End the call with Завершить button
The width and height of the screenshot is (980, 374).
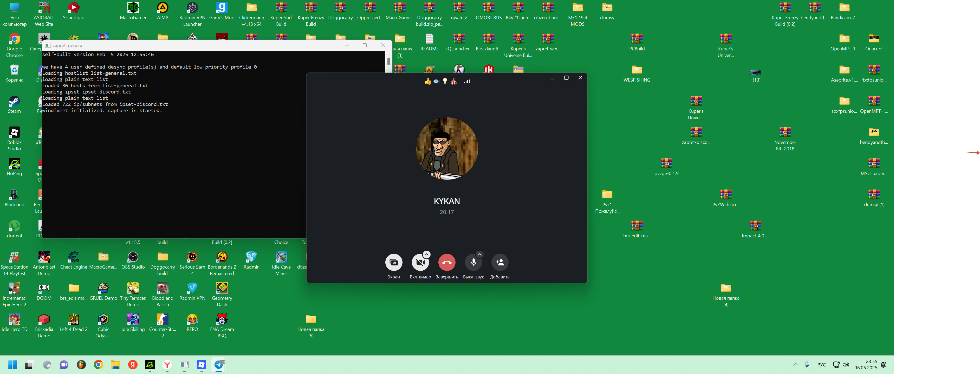447,262
